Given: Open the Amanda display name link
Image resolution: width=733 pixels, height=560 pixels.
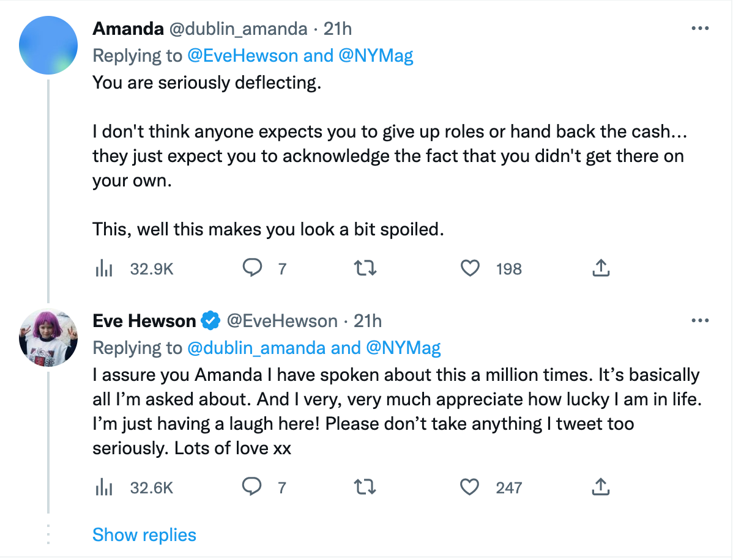Looking at the screenshot, I should [x=127, y=29].
